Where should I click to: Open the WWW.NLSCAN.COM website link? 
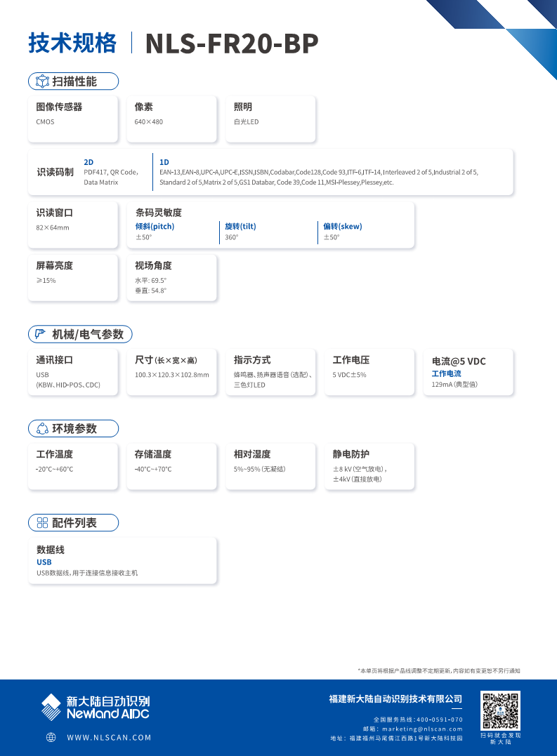pyautogui.click(x=109, y=737)
